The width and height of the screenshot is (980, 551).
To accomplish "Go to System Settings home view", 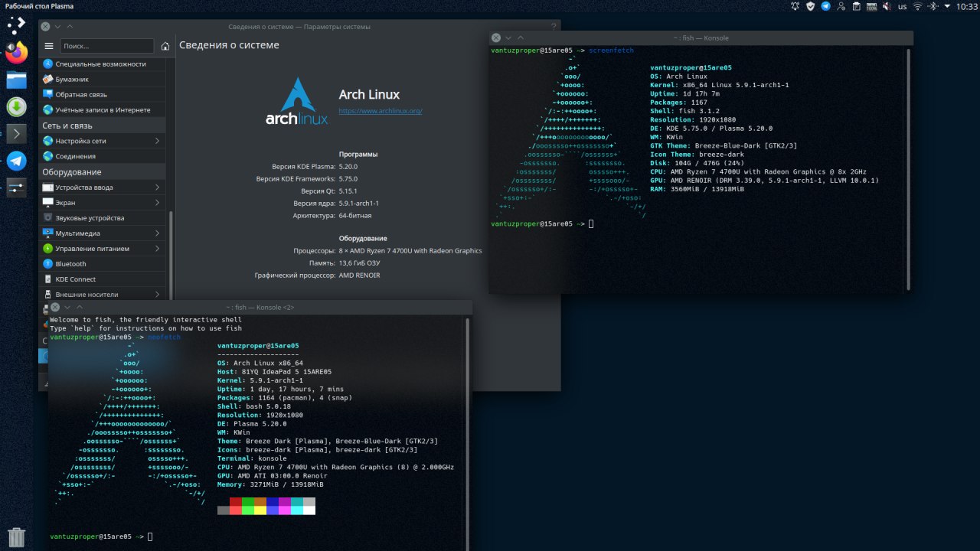I will tap(165, 46).
